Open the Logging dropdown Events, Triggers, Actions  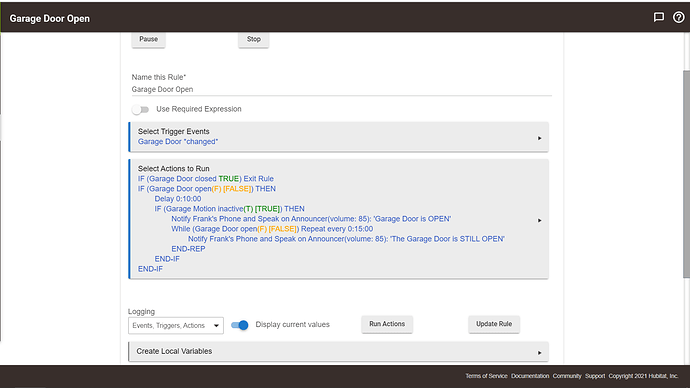pos(176,326)
